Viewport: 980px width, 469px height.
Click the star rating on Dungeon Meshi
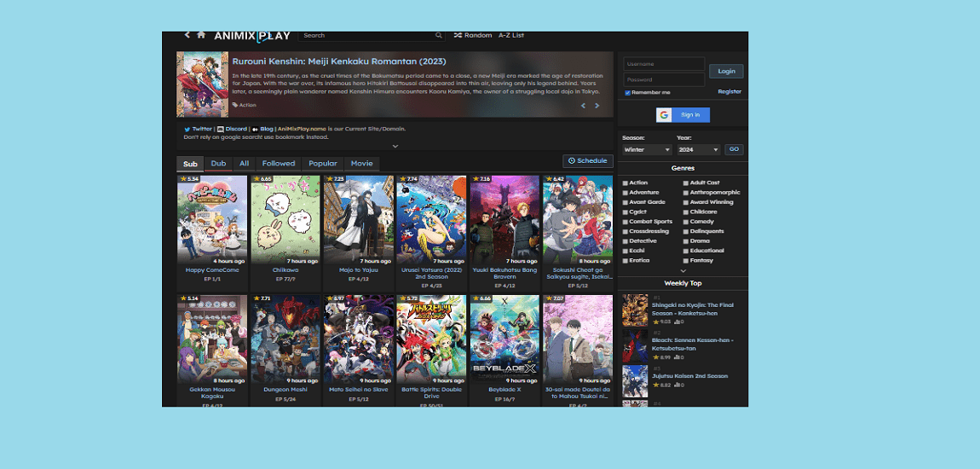point(262,298)
